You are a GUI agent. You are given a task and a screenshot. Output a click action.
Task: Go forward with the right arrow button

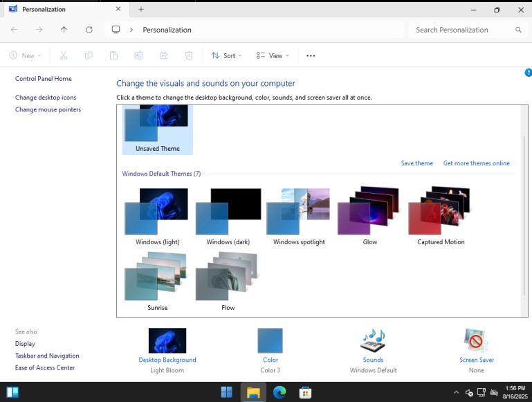(x=39, y=30)
